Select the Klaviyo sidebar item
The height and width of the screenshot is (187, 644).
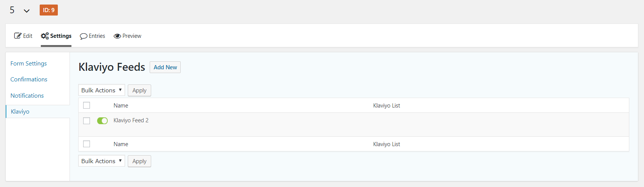[20, 112]
